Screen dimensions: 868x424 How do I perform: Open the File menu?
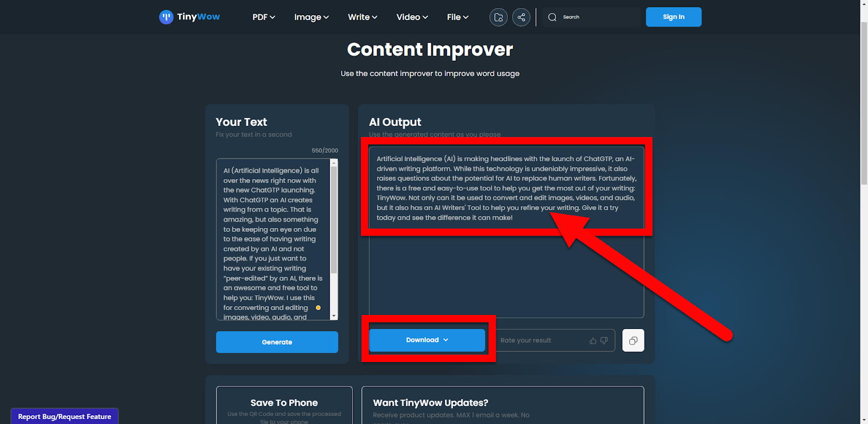click(457, 17)
